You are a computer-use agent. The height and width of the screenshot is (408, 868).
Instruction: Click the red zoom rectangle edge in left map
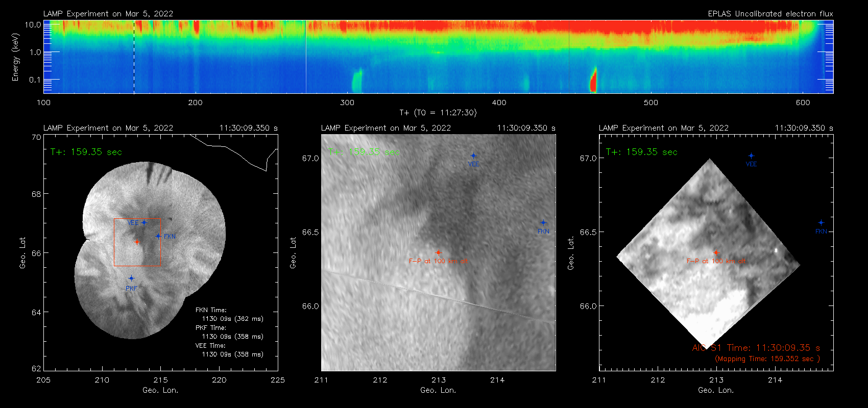click(160, 242)
